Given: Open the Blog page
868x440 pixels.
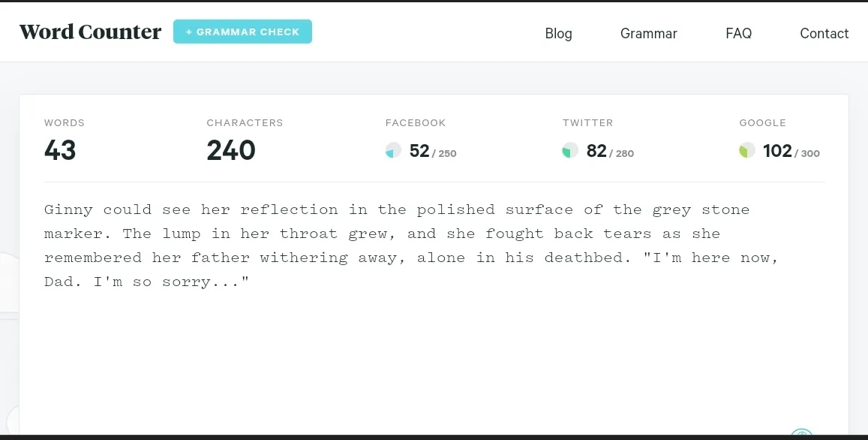Looking at the screenshot, I should pos(559,34).
